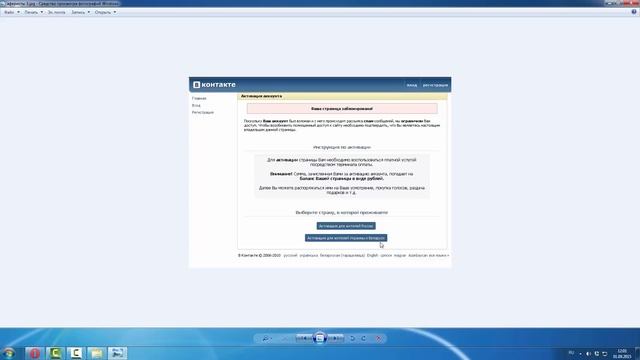Open the Открыть dropdown menu
640x360 pixels.
point(105,12)
